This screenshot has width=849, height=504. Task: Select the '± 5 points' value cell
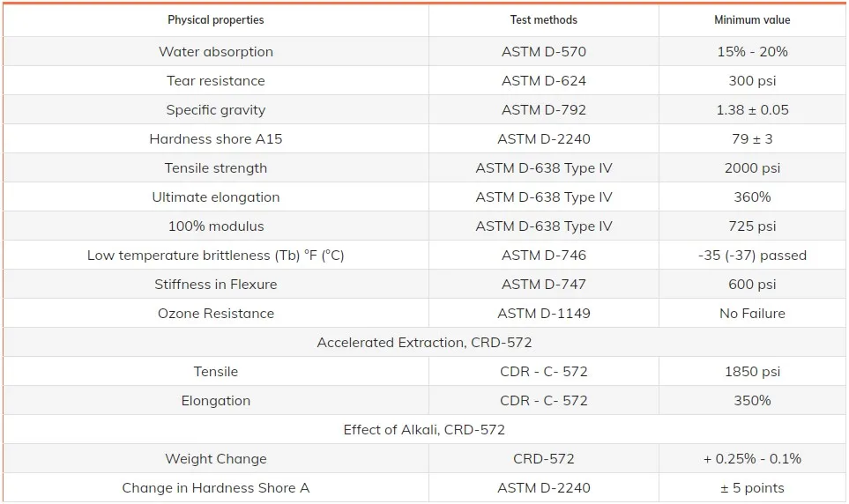point(752,488)
